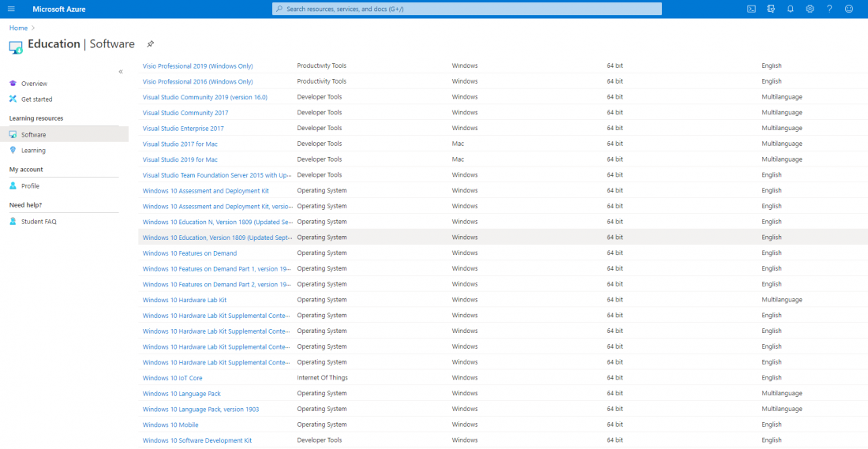Open the portal settings gear
Viewport: 868px width, 449px height.
pos(810,9)
